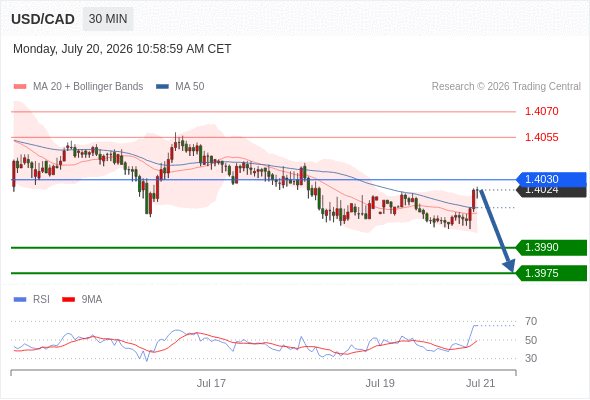
Task: Click the blue RSI legend swatch
Action: coord(20,300)
